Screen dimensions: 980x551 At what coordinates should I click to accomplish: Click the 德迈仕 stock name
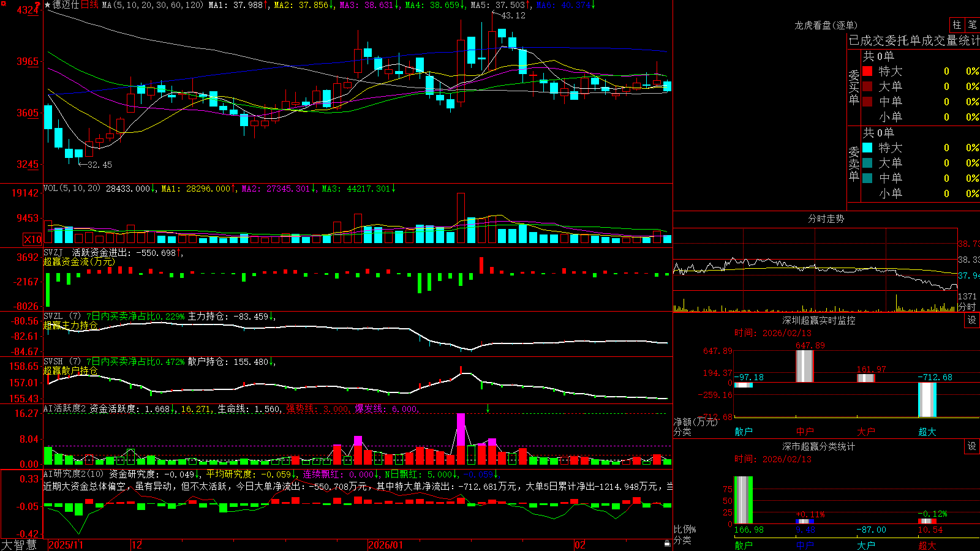(66, 5)
